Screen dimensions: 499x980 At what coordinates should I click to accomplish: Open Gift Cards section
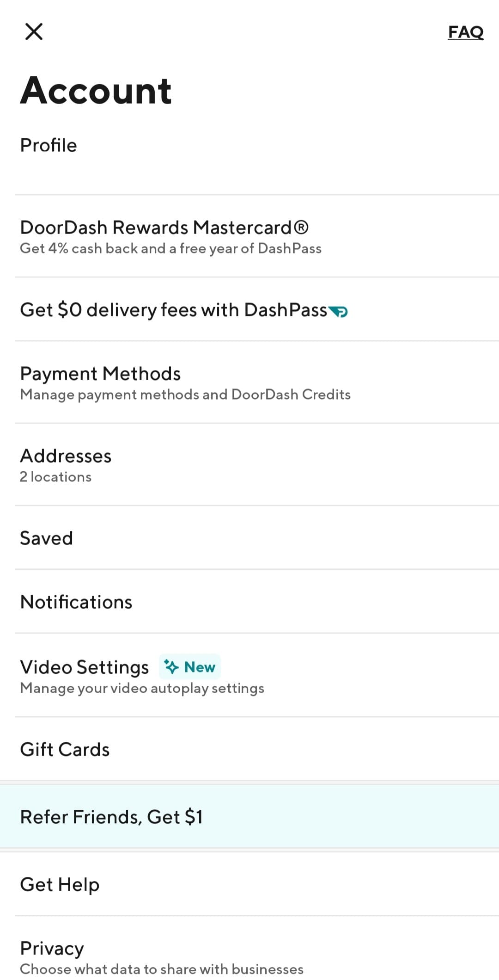click(249, 749)
